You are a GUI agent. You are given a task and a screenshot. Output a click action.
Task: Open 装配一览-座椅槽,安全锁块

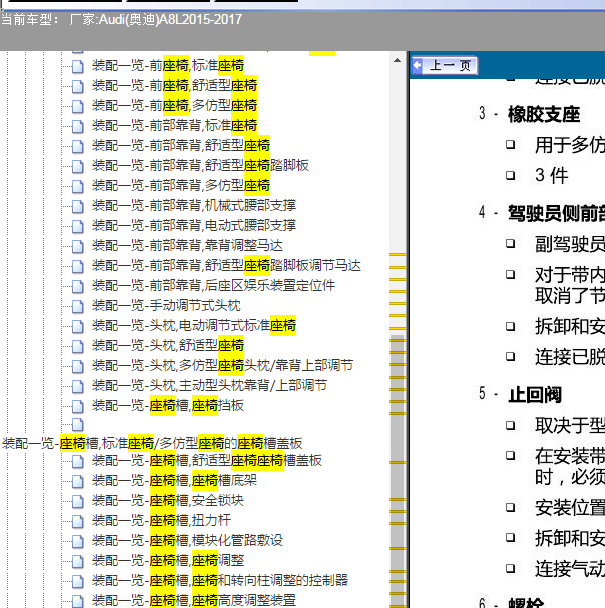point(168,501)
